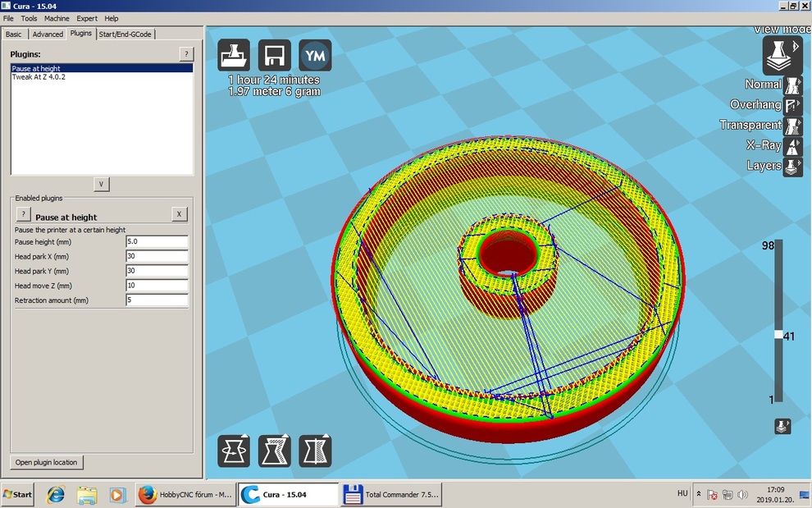Select Tweak At Z 4.0.2 plugin
The height and width of the screenshot is (508, 812).
tap(39, 77)
